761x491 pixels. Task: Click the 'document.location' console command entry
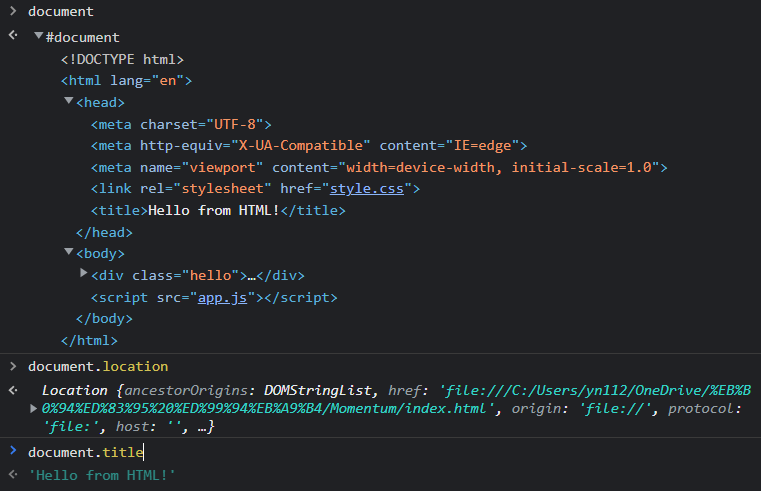[x=98, y=366]
